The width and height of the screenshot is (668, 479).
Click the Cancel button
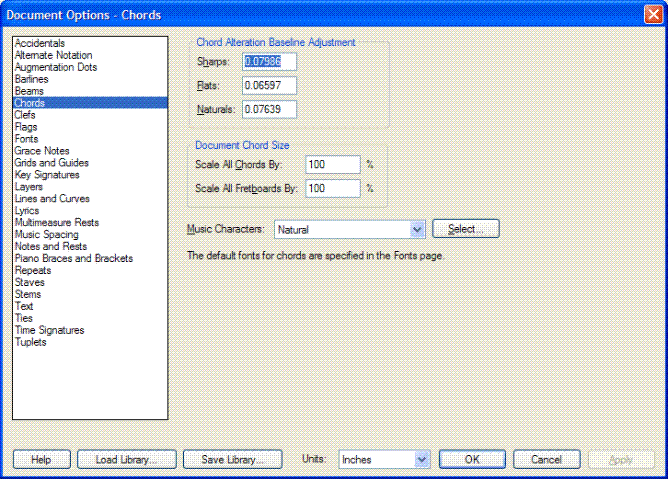pos(546,460)
